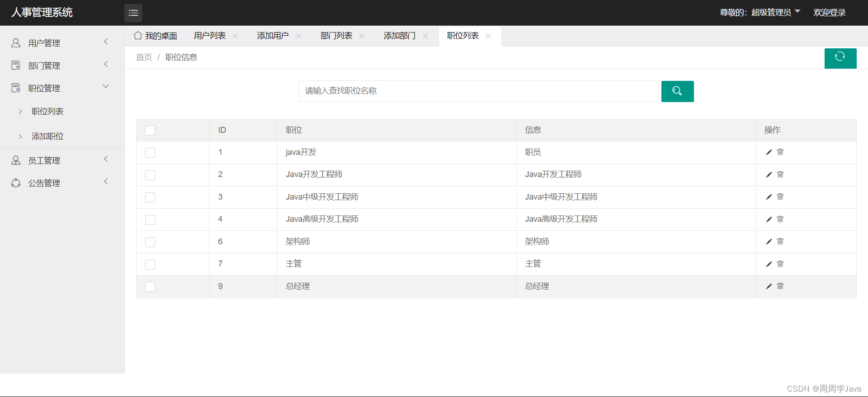Click the 公告管理 sidebar icon
The width and height of the screenshot is (868, 397).
tap(16, 183)
